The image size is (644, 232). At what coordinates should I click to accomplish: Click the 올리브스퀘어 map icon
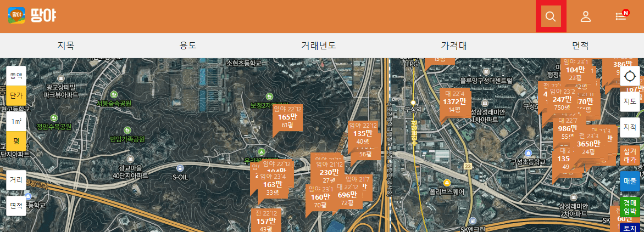(x=446, y=183)
